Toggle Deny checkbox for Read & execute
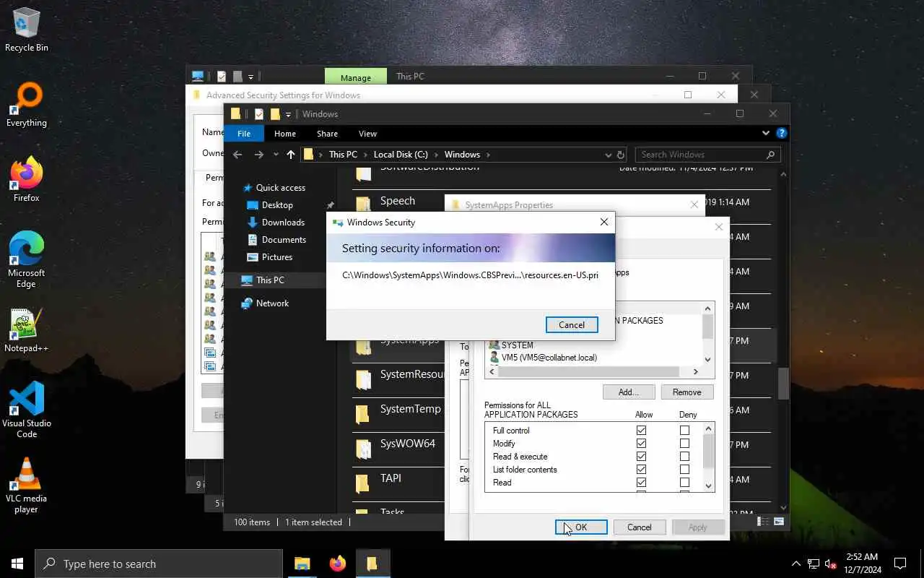The image size is (924, 578). pyautogui.click(x=684, y=457)
